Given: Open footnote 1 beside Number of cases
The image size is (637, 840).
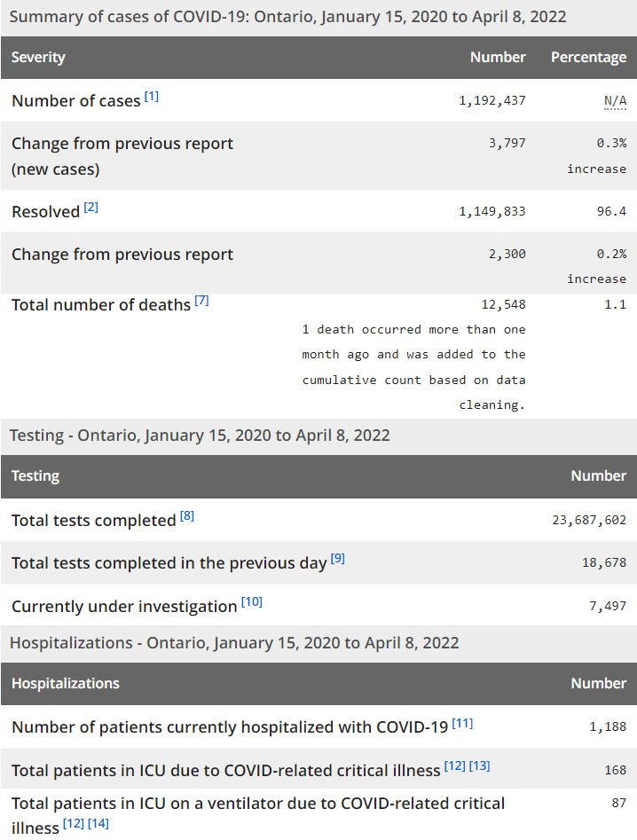Looking at the screenshot, I should pos(152,96).
